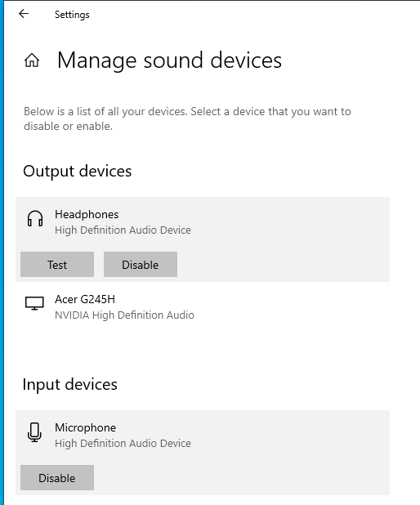Click the microphone icon

(34, 432)
